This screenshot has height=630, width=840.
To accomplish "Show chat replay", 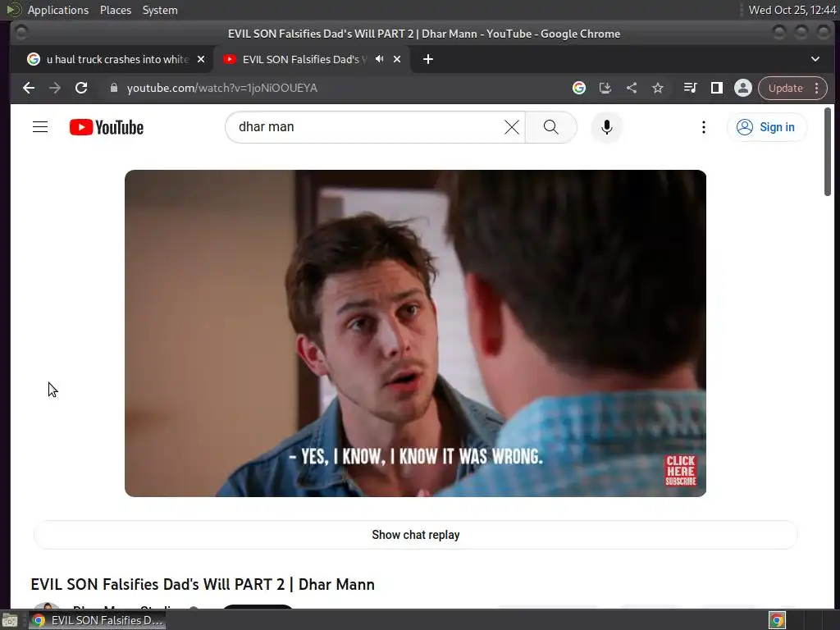I will (415, 535).
